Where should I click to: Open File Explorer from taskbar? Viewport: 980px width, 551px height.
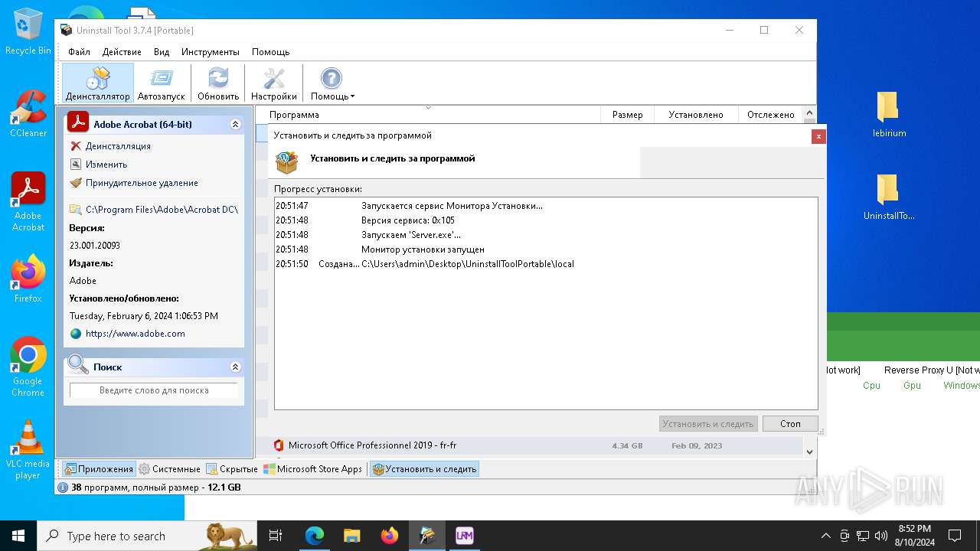click(351, 536)
